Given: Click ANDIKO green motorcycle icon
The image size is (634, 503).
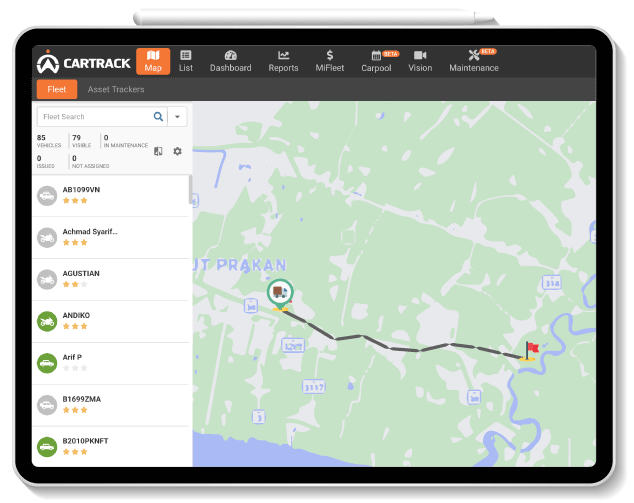Looking at the screenshot, I should (47, 321).
